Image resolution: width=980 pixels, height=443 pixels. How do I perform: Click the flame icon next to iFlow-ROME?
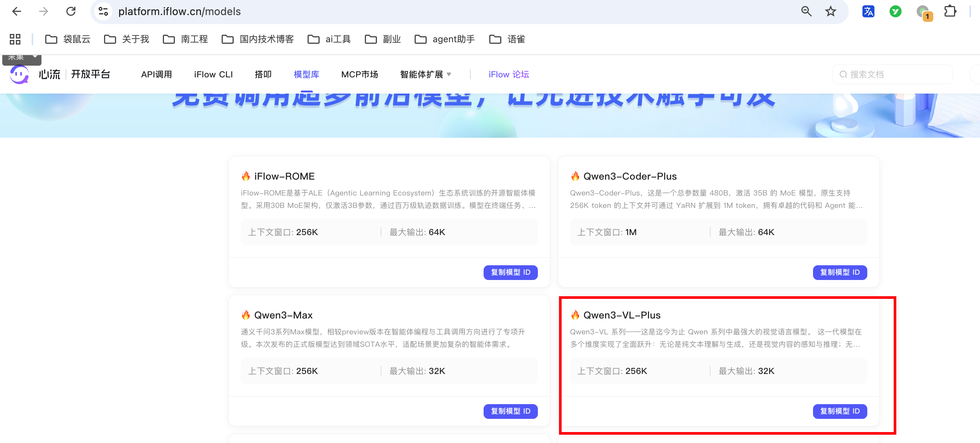click(x=246, y=176)
